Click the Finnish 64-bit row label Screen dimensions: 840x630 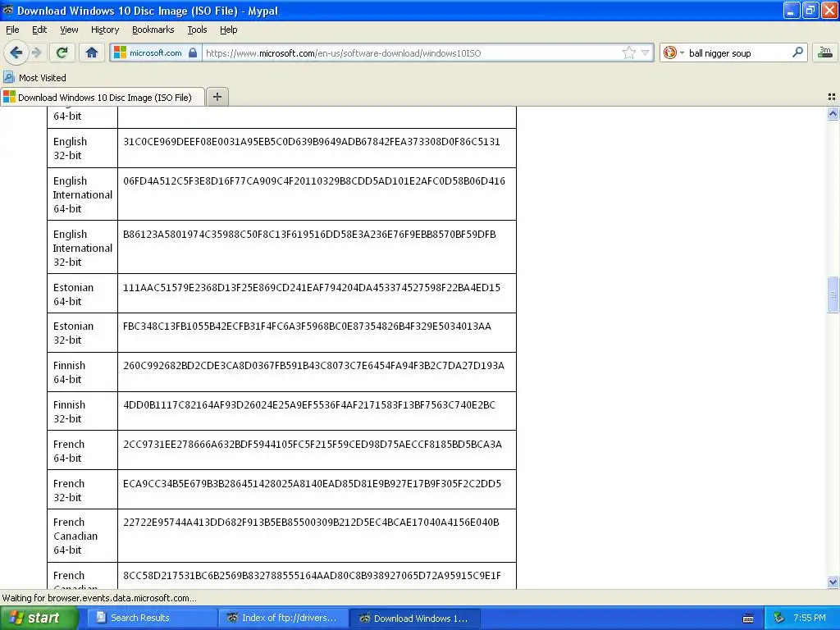point(69,372)
